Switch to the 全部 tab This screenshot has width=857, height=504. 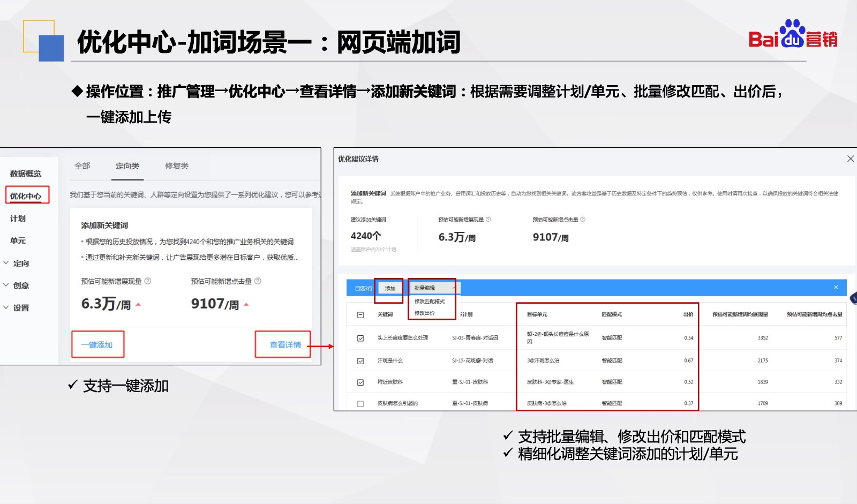[x=82, y=166]
